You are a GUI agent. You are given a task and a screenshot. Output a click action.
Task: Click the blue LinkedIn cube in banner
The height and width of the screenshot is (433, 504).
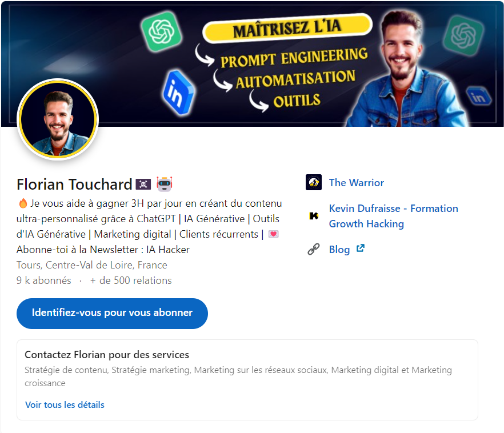tap(178, 93)
